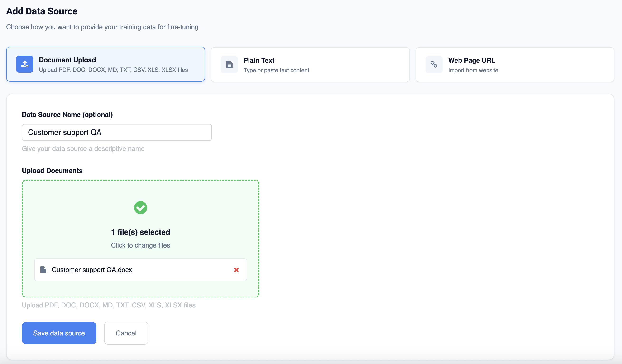
Task: Select the Document Upload option title
Action: pyautogui.click(x=67, y=60)
